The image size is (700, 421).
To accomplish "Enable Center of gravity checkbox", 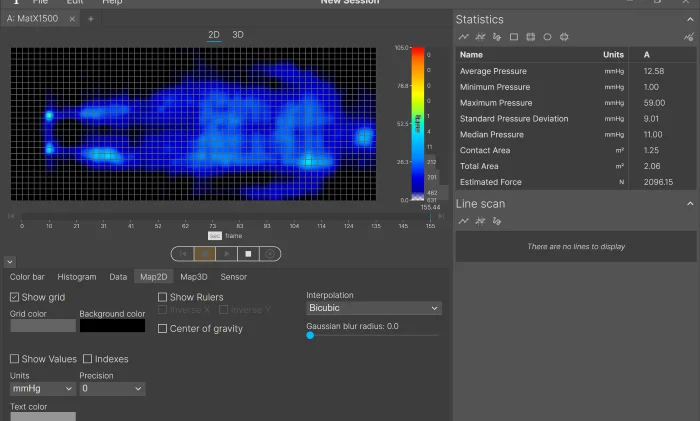I will pyautogui.click(x=163, y=329).
